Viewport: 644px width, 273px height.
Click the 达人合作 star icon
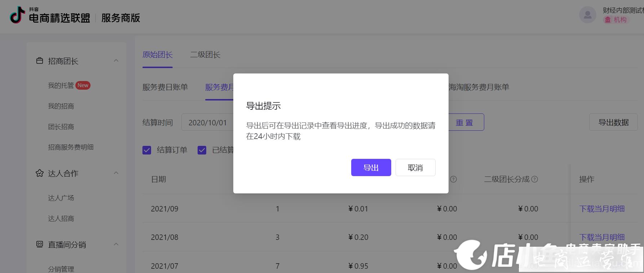[40, 173]
